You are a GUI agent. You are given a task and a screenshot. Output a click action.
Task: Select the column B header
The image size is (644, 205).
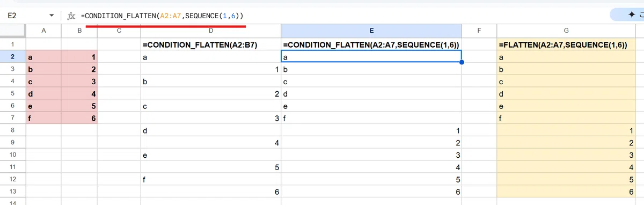[79, 31]
